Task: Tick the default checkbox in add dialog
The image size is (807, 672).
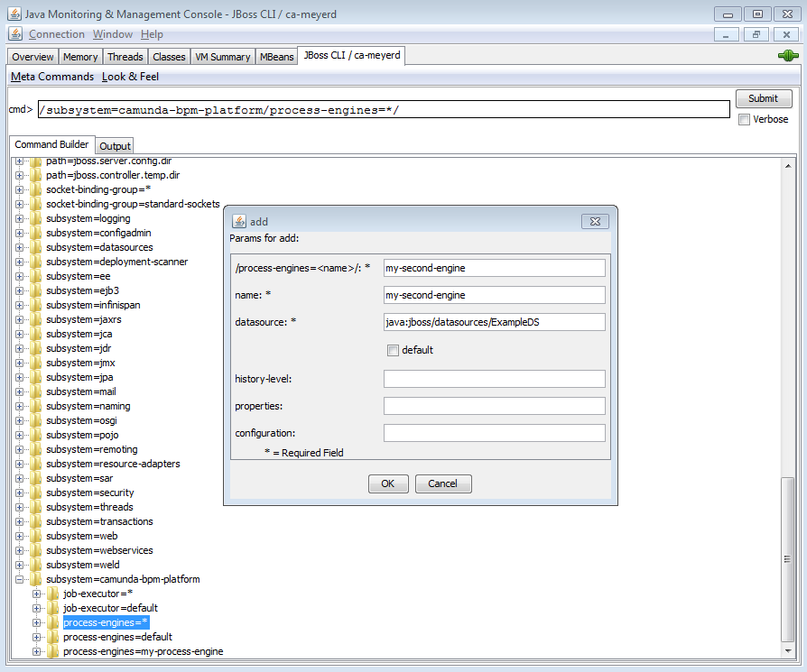Action: point(393,350)
